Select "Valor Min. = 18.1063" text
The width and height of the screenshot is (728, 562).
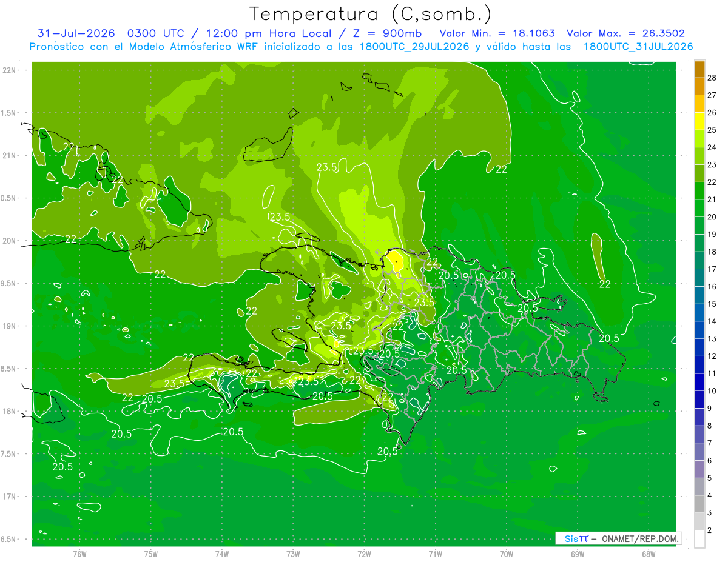(497, 33)
